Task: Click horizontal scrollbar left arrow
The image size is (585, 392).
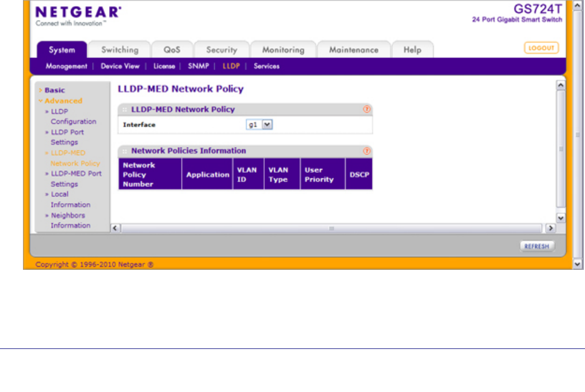Action: [115, 228]
